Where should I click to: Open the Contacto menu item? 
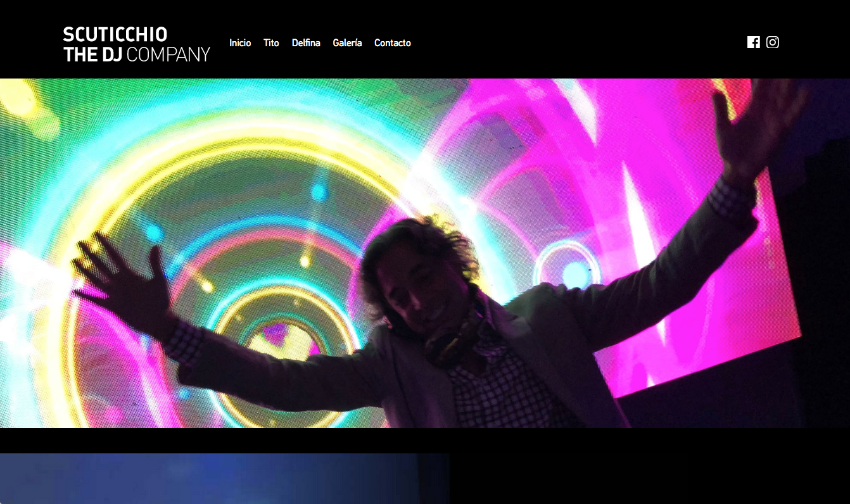click(x=393, y=43)
